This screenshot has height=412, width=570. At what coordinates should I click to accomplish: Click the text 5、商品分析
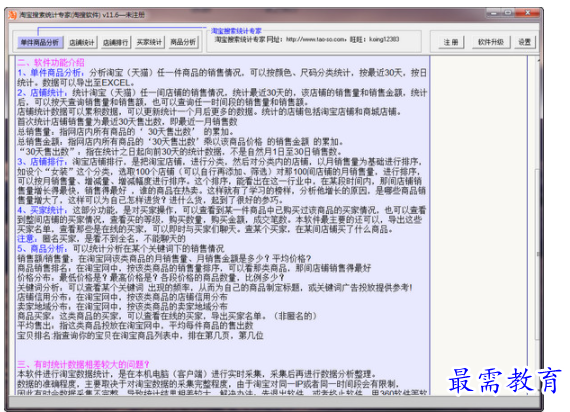coord(42,249)
